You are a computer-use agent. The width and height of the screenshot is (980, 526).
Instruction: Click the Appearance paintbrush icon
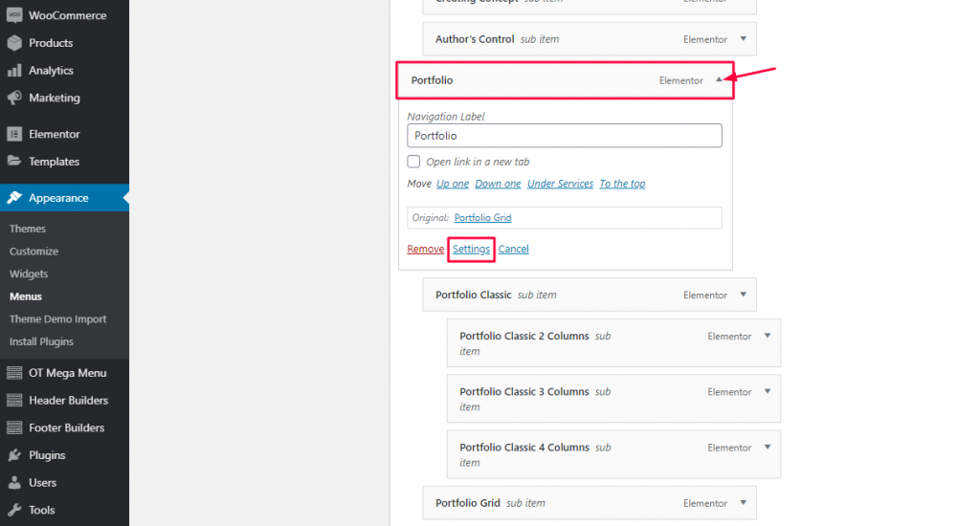tap(14, 197)
